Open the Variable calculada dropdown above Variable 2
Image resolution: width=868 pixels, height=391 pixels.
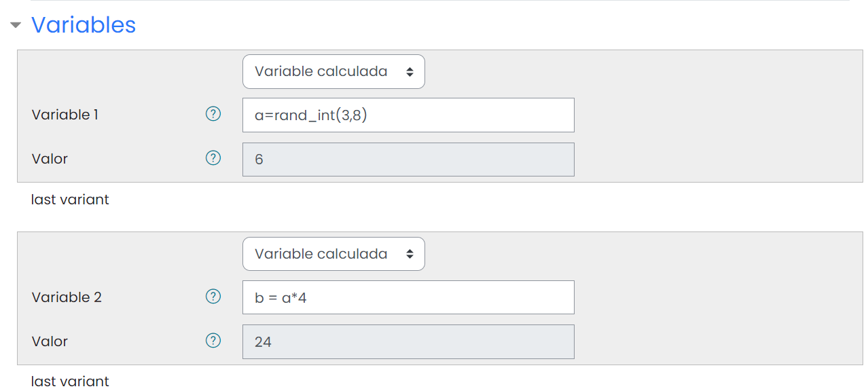point(333,254)
